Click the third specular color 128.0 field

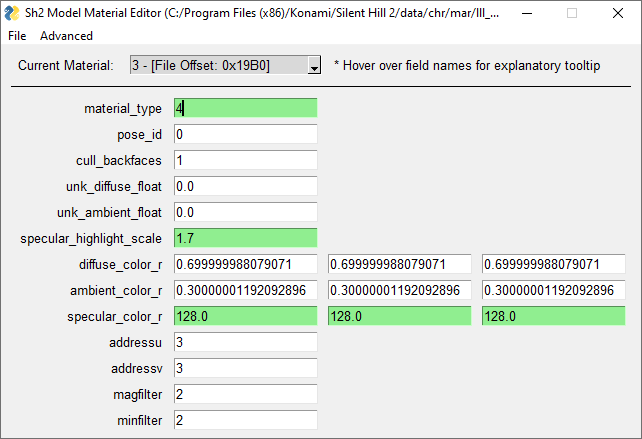coord(554,316)
